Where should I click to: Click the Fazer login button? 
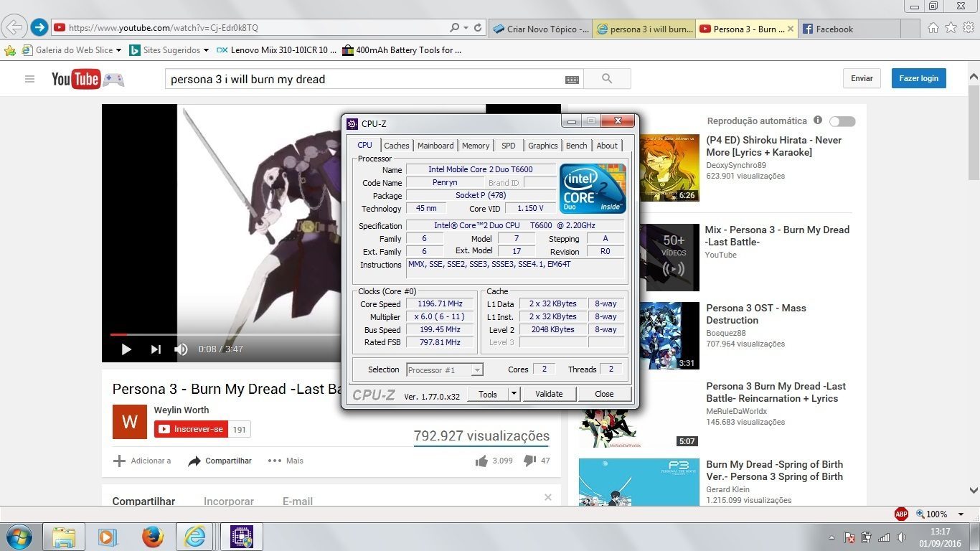pyautogui.click(x=919, y=78)
